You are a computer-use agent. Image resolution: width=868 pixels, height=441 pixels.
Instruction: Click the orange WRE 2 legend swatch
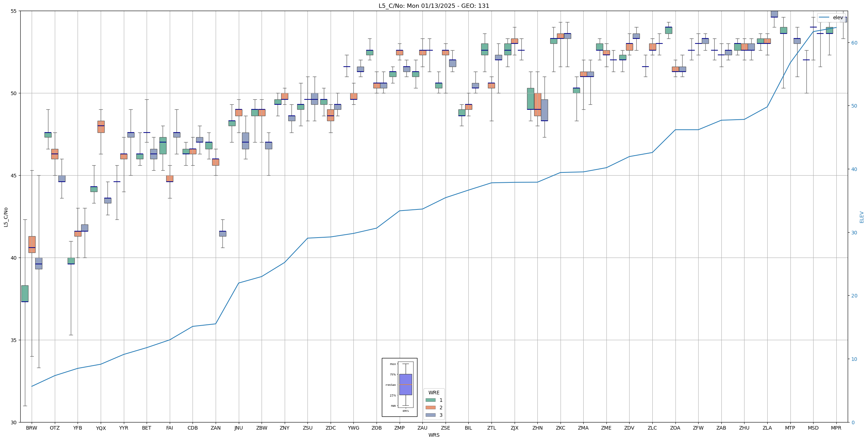(430, 408)
